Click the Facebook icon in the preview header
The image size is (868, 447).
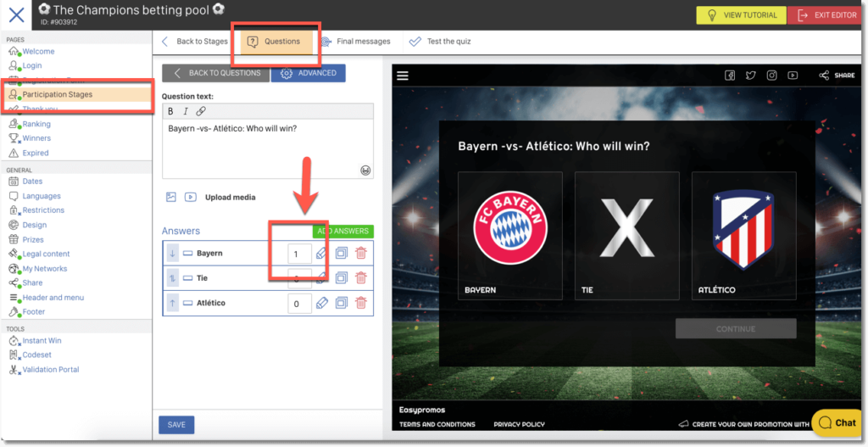730,75
